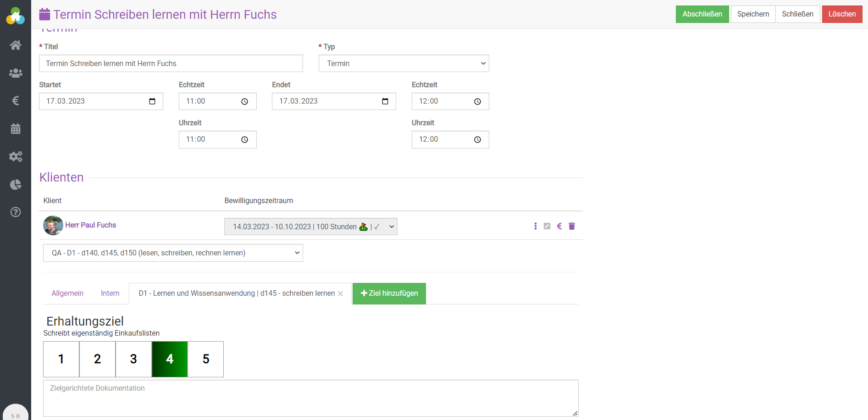The image size is (868, 420).
Task: Open the QA - D1 goal category dropdown
Action: coord(173,253)
